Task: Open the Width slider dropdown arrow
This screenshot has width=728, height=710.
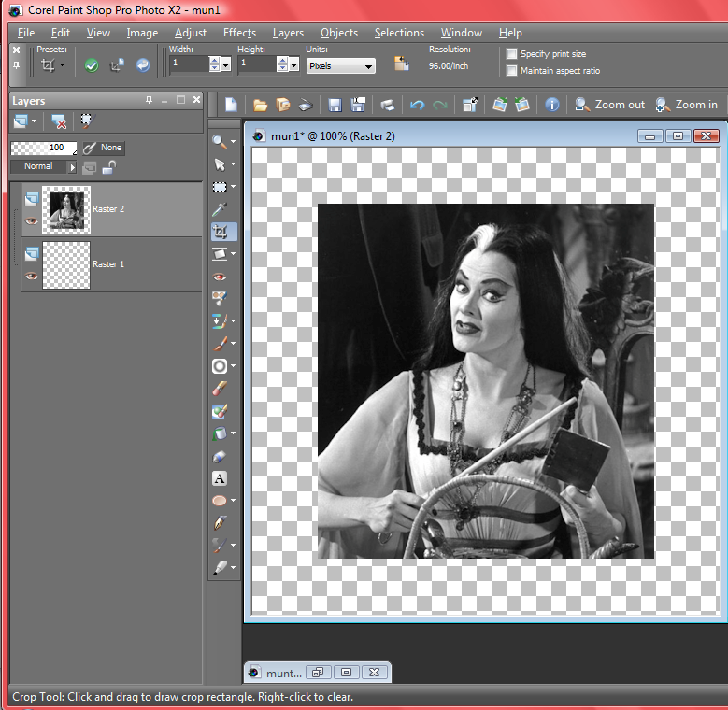Action: point(226,65)
